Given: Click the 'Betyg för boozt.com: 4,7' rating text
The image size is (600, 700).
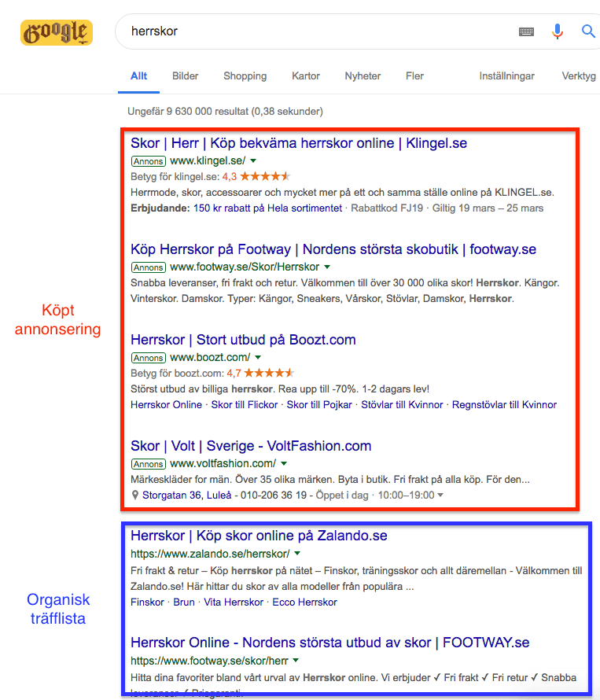Looking at the screenshot, I should 186,374.
